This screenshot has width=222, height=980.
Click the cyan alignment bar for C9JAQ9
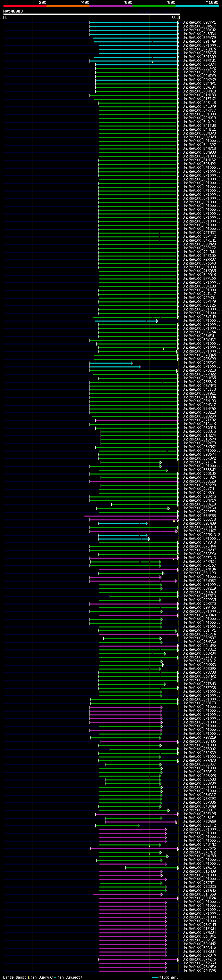(x=123, y=524)
